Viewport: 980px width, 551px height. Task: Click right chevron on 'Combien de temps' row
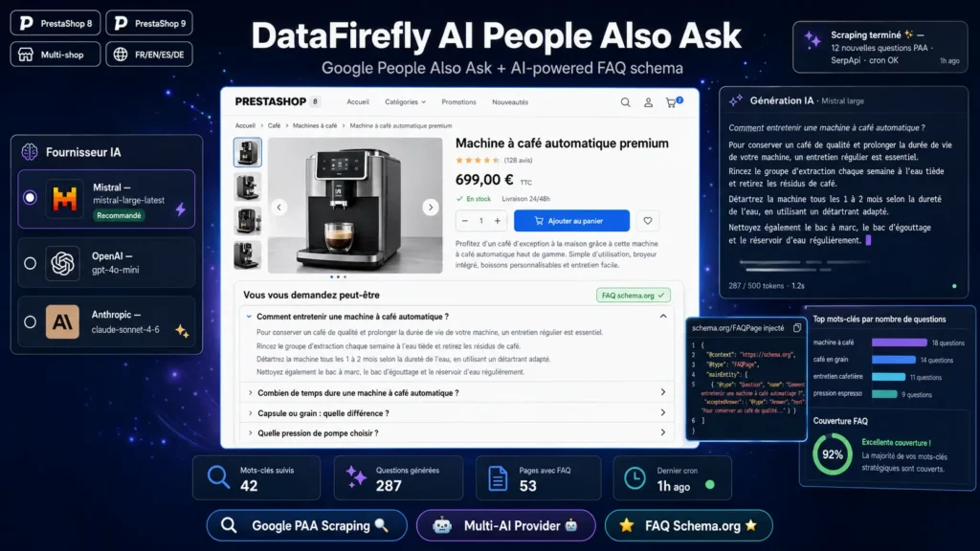[x=663, y=392]
